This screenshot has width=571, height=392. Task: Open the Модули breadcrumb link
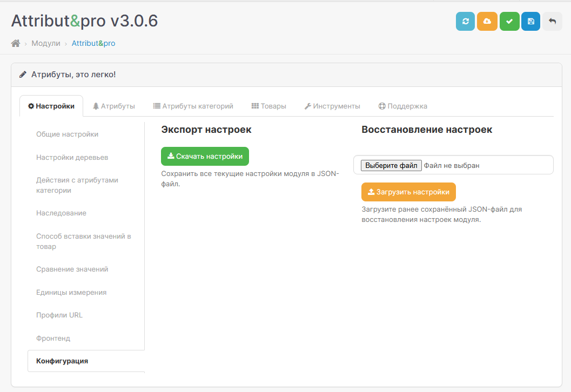[46, 43]
